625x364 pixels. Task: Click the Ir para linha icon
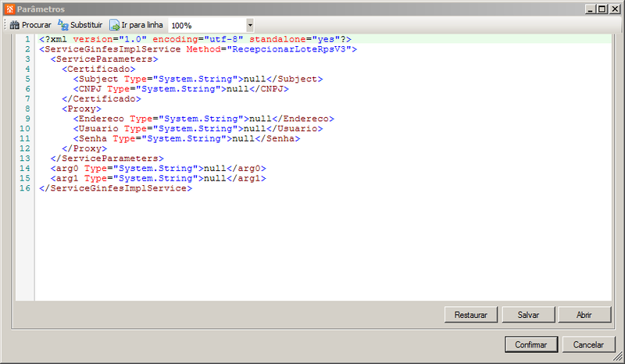coord(114,25)
